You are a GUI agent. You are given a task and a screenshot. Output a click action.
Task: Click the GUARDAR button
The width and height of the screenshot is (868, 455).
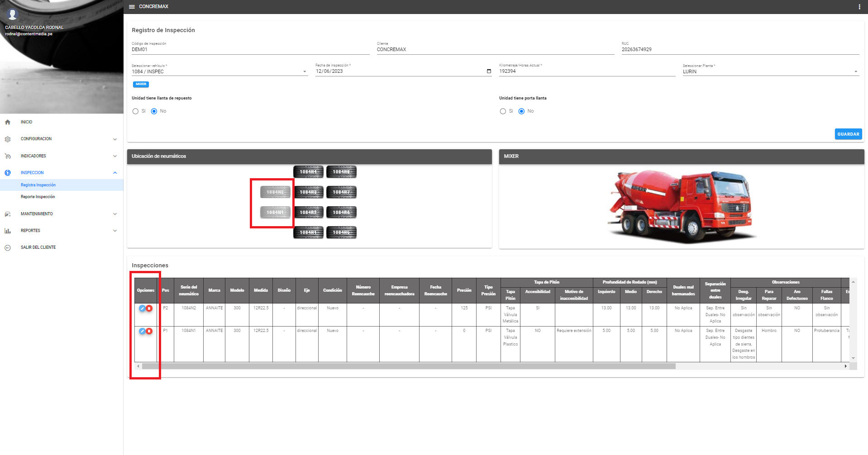click(848, 134)
